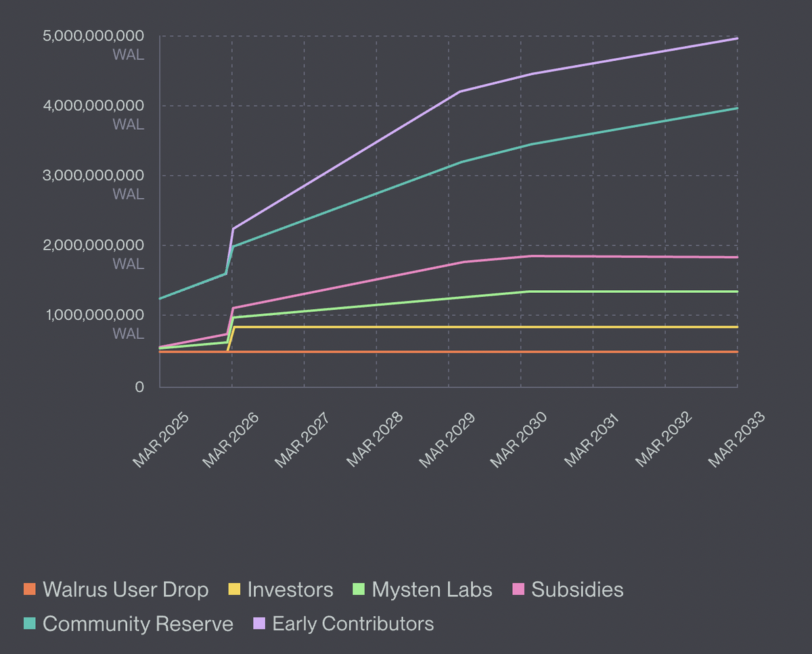Click the MAR 2033 axis label
The image size is (812, 654).
click(736, 440)
